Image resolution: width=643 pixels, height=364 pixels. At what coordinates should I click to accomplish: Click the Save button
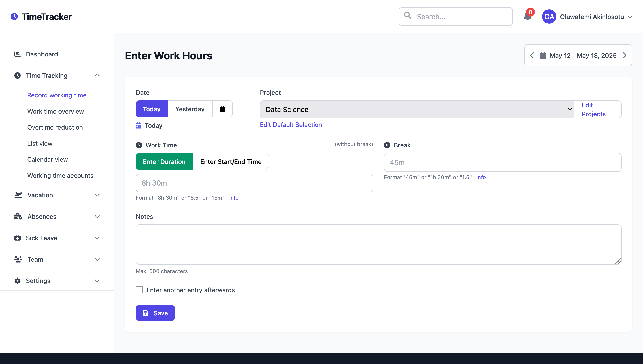(155, 313)
